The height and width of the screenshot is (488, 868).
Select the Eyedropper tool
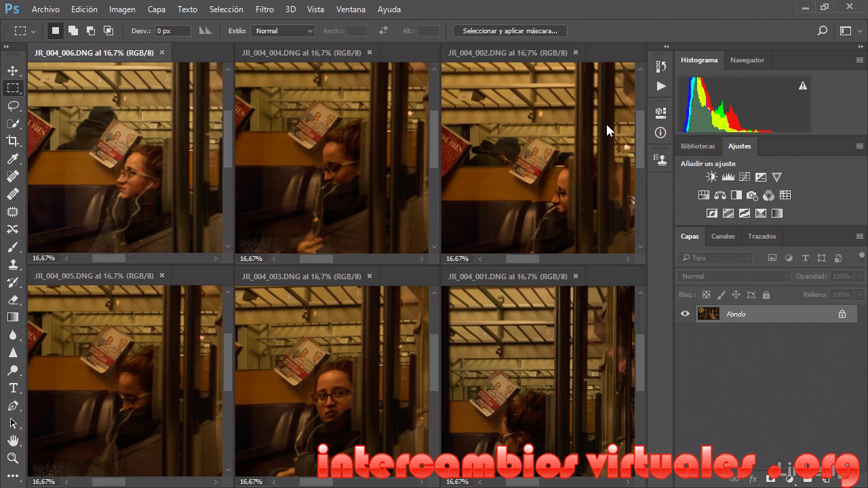coord(13,159)
